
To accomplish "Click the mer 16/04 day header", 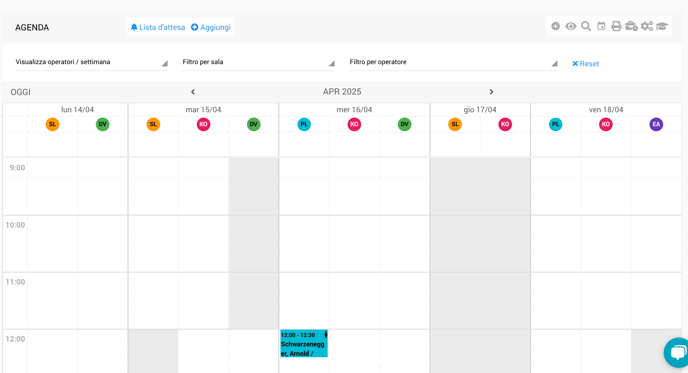I will pos(354,110).
